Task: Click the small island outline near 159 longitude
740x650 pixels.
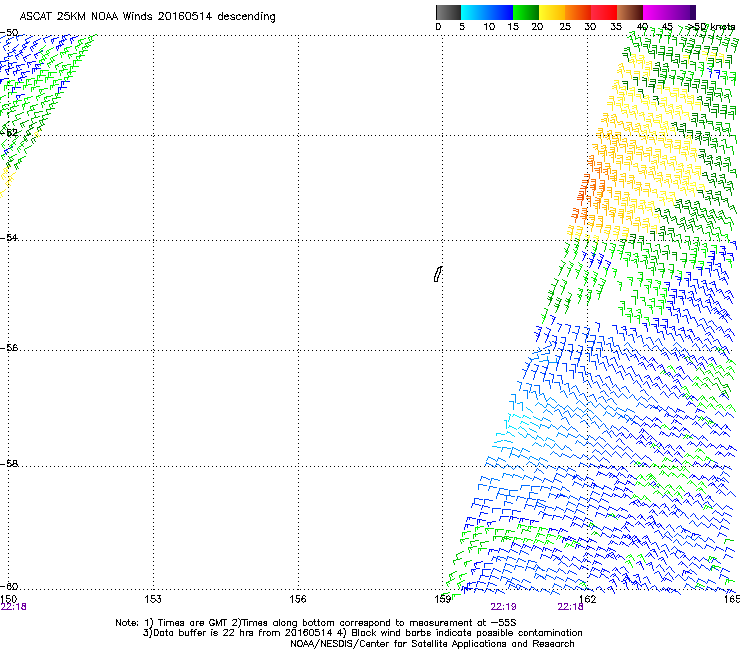Action: [437, 274]
